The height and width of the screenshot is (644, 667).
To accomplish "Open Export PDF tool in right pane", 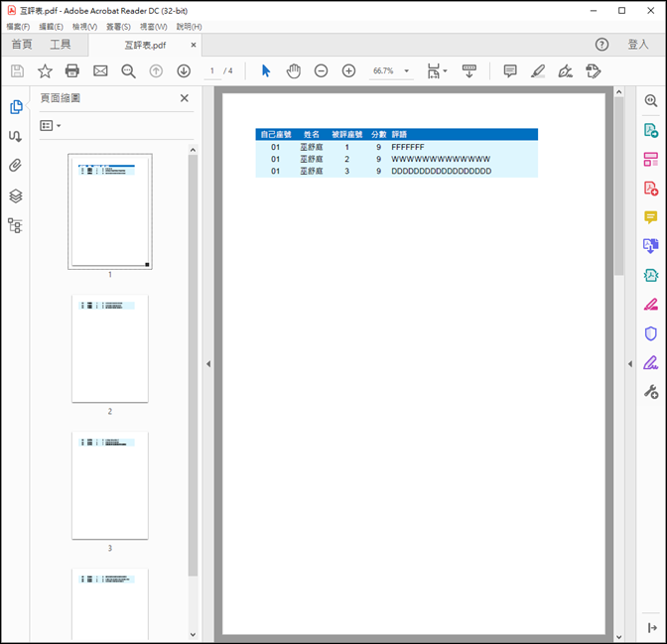I will point(651,130).
